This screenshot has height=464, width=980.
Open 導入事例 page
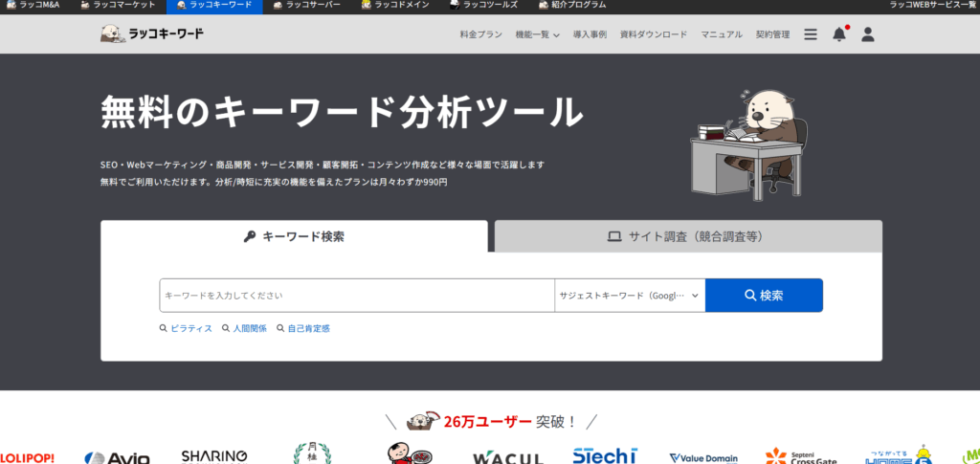coord(590,34)
